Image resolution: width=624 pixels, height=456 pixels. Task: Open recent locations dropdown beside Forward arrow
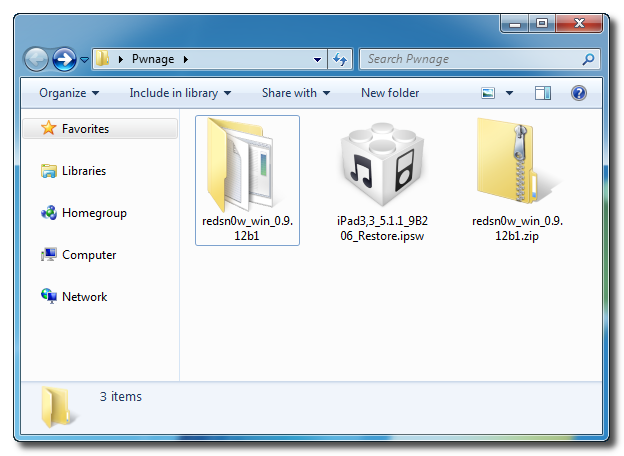click(84, 60)
